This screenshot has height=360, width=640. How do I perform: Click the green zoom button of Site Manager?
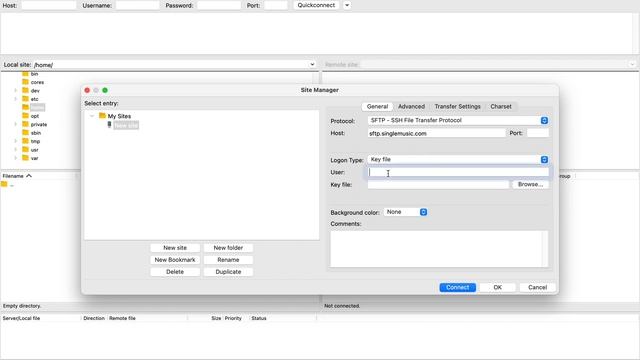click(x=105, y=90)
